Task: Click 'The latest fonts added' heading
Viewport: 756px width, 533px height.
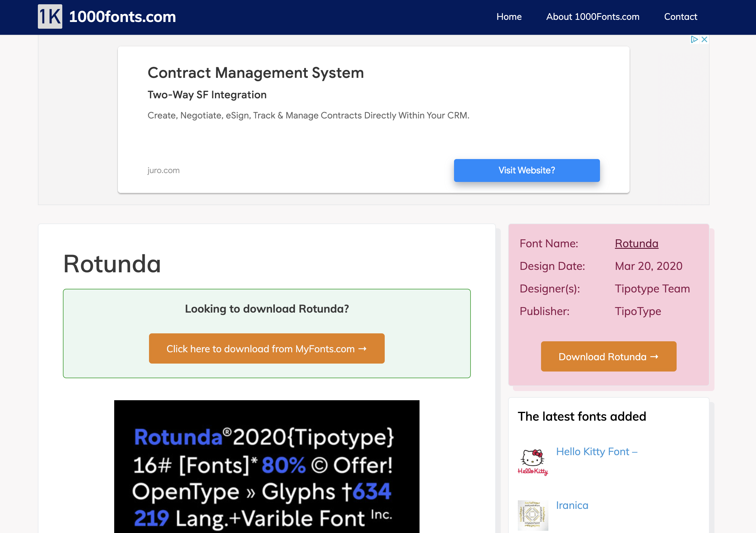Action: pos(582,416)
